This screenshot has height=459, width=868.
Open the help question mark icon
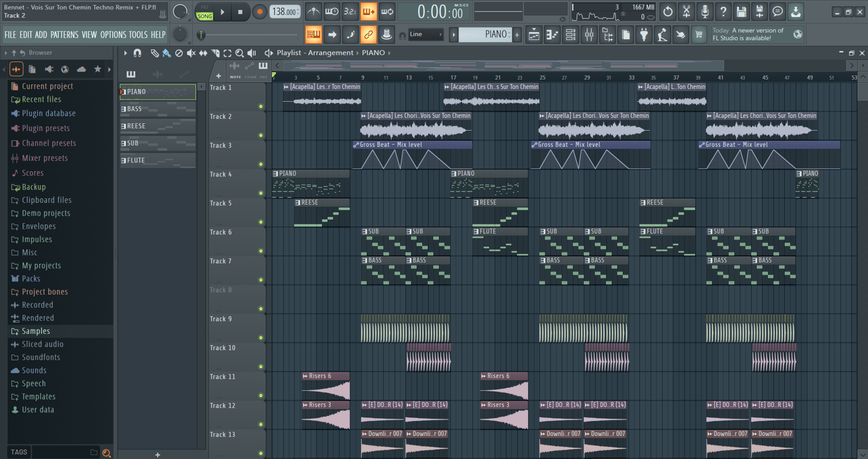click(723, 11)
